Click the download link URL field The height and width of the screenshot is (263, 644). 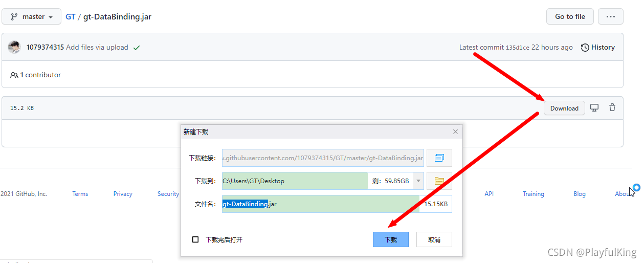323,158
